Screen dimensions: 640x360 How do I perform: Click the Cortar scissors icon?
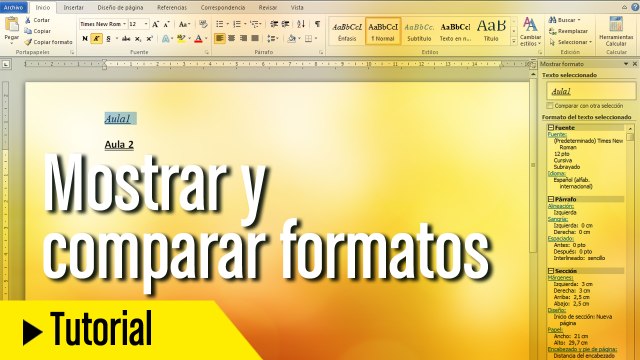(x=28, y=20)
